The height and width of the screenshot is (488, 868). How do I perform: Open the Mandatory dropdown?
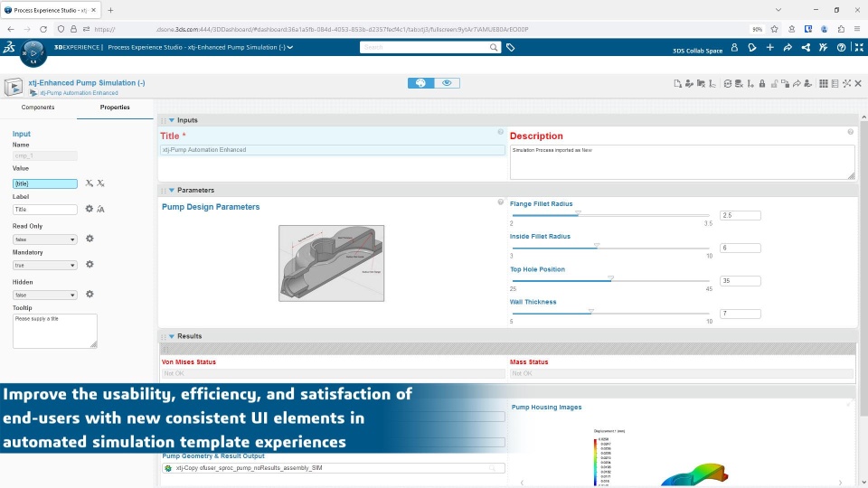tap(45, 266)
